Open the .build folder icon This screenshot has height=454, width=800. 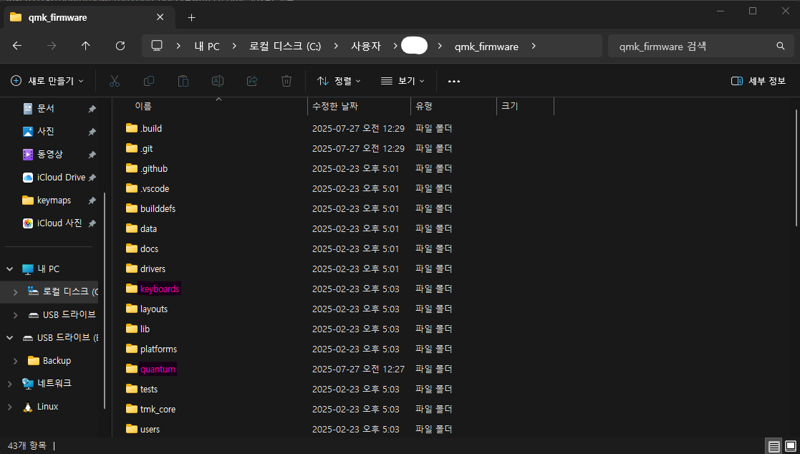132,128
